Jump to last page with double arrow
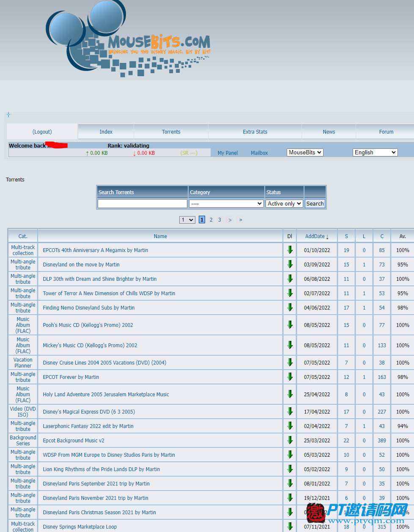The height and width of the screenshot is (532, 414). (x=241, y=220)
